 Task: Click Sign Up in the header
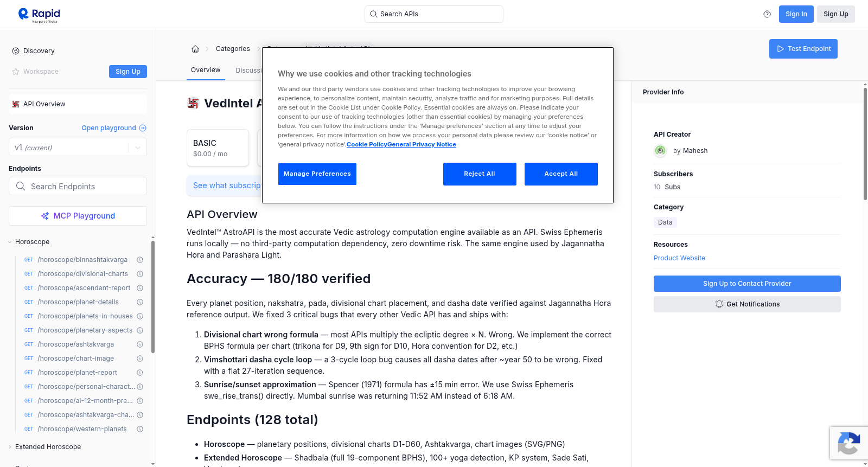[x=836, y=14]
